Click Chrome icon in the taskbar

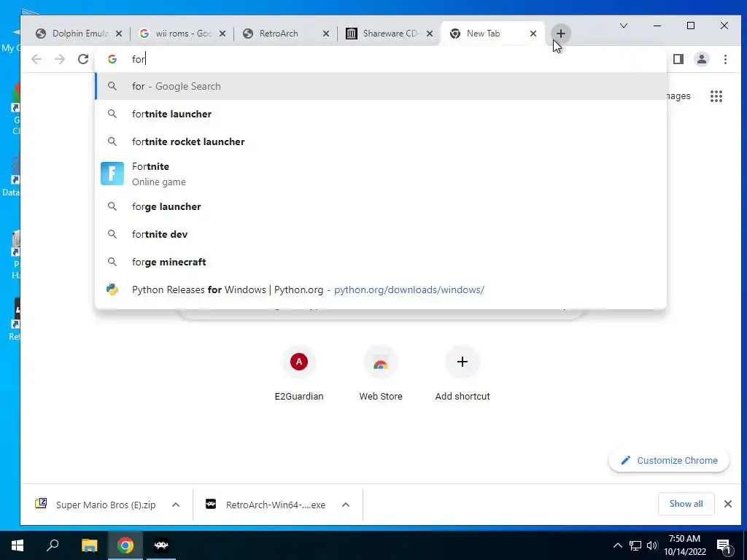point(125,545)
